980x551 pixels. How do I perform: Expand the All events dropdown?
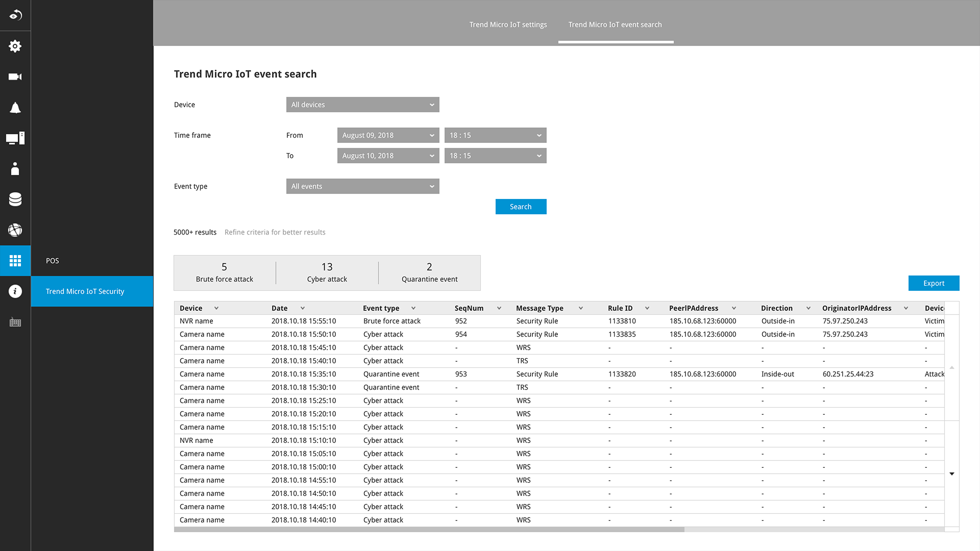pos(362,186)
